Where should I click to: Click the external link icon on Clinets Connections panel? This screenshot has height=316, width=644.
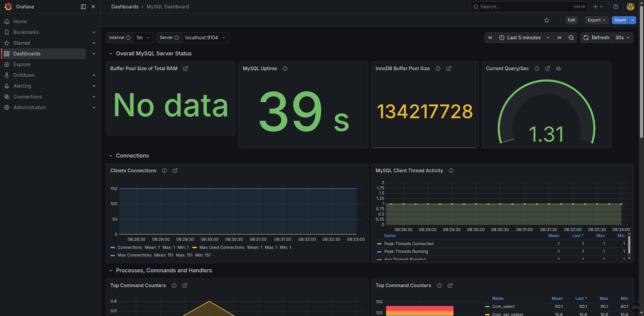pyautogui.click(x=175, y=171)
